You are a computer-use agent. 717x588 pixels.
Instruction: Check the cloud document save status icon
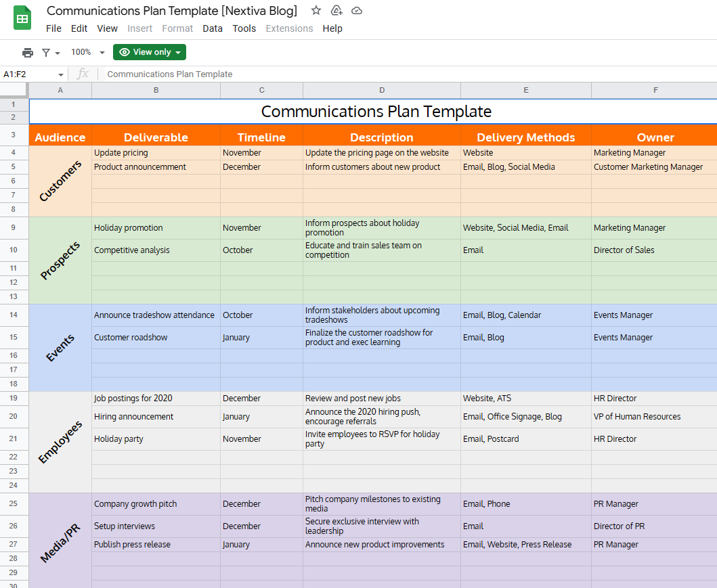[x=357, y=11]
